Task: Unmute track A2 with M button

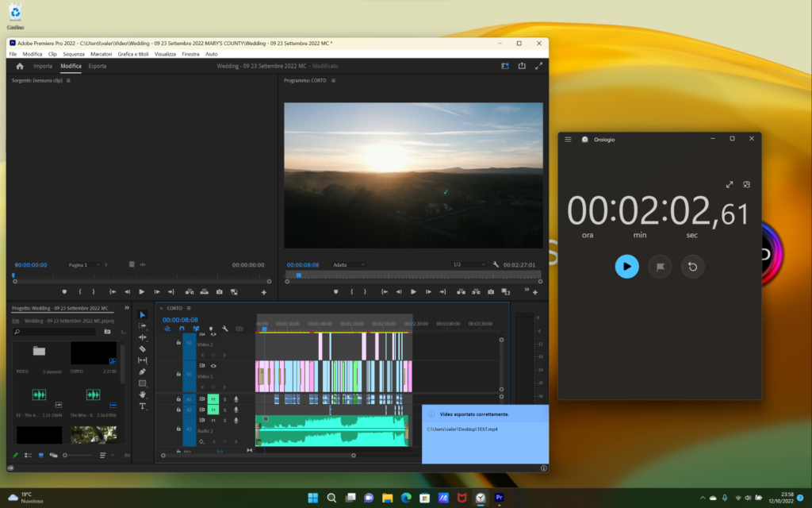Action: pos(213,410)
